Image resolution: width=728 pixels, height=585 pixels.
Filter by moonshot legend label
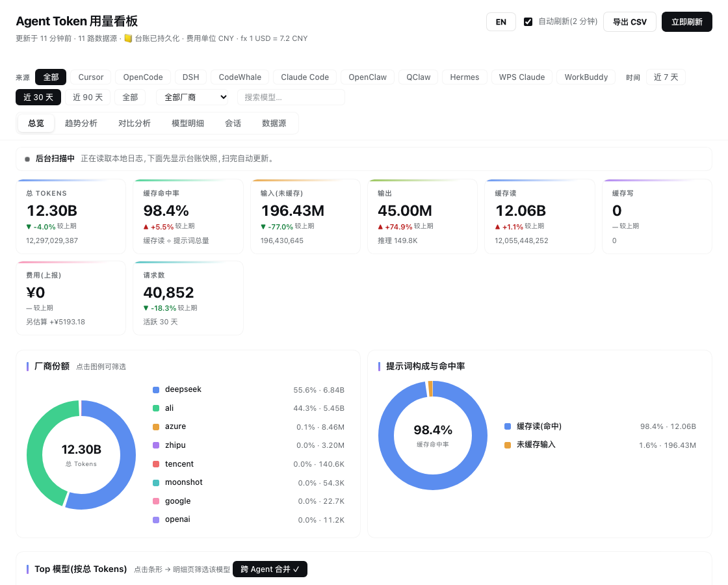(184, 482)
